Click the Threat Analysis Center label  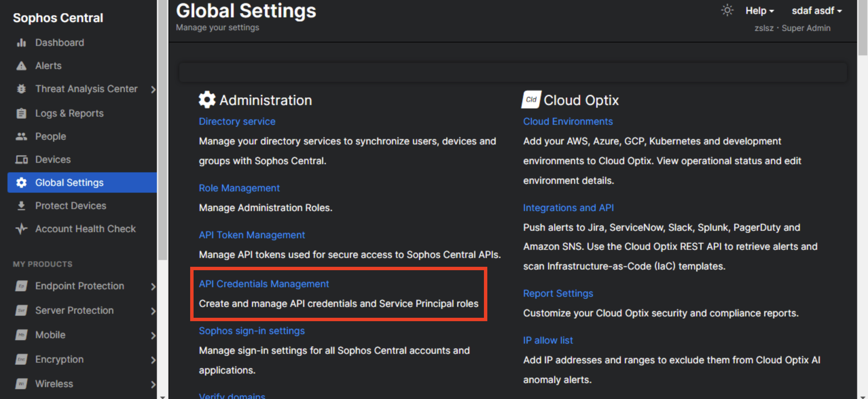click(87, 89)
